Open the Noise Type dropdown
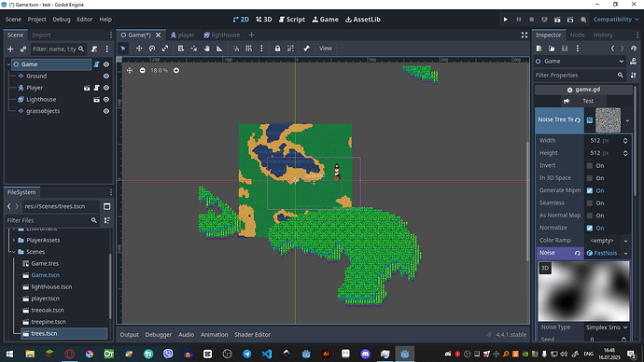The height and width of the screenshot is (362, 644). point(607,327)
